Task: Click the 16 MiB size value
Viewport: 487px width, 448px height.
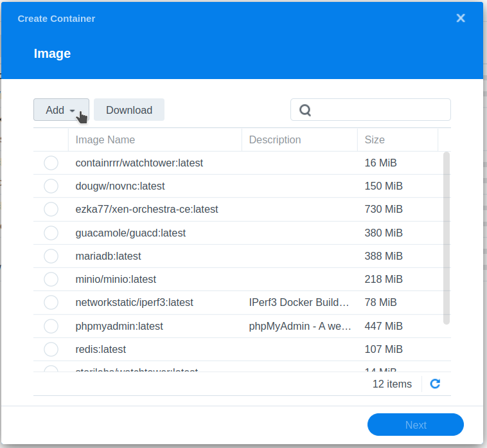Action: 380,163
